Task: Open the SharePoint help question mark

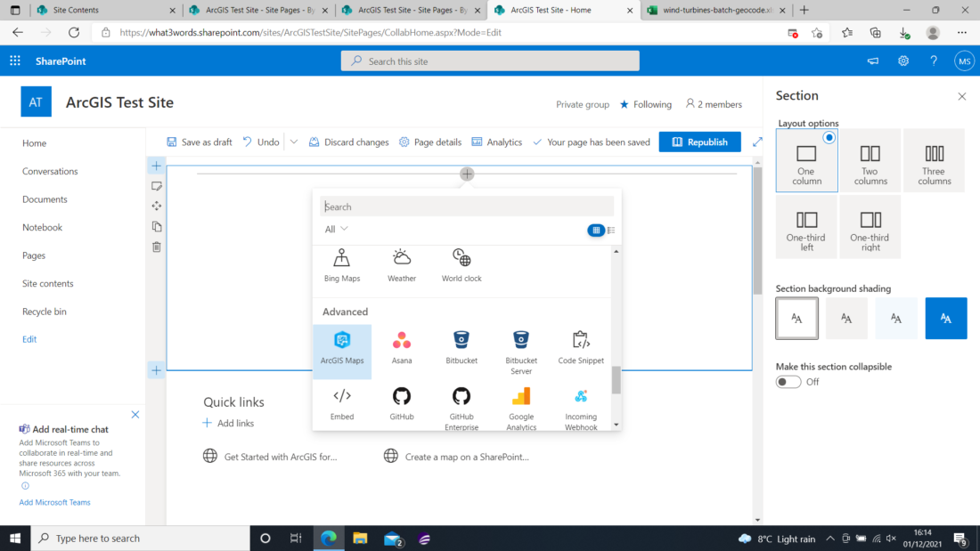Action: [933, 61]
